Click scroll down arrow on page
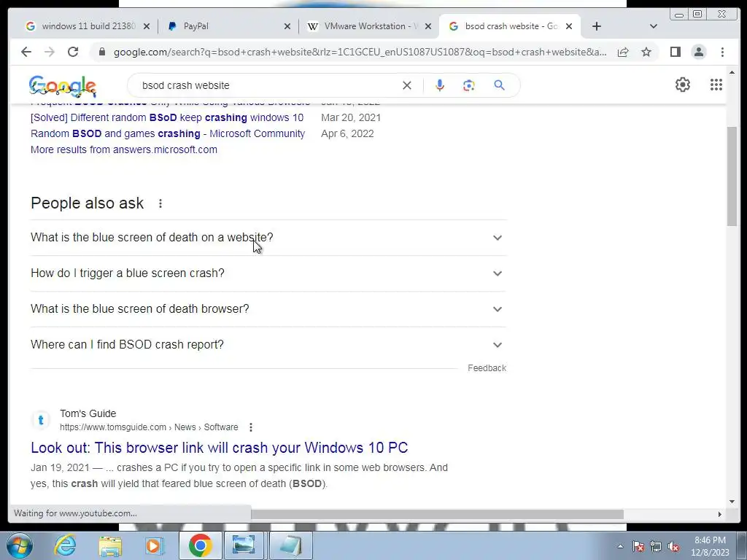Viewport: 747px width, 560px height. [x=732, y=502]
